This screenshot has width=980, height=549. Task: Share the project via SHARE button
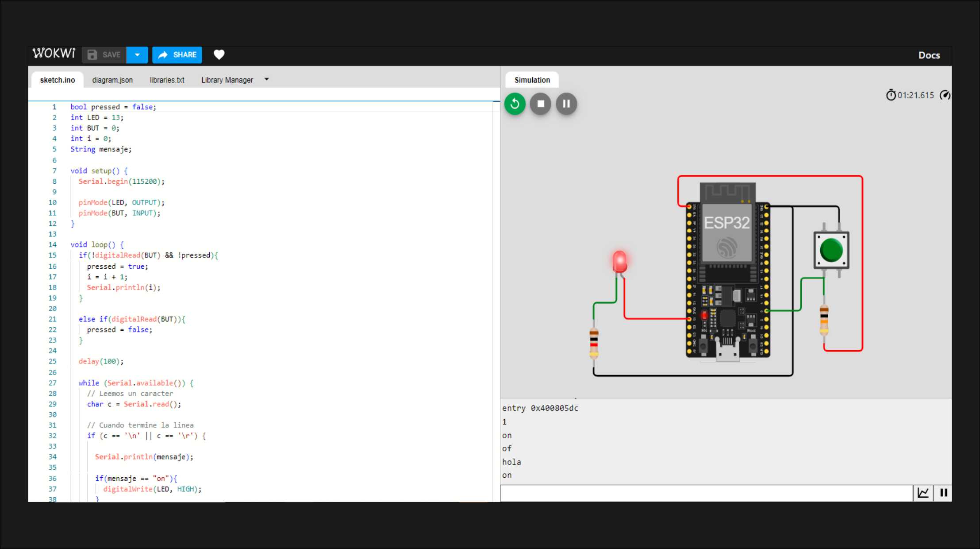177,55
